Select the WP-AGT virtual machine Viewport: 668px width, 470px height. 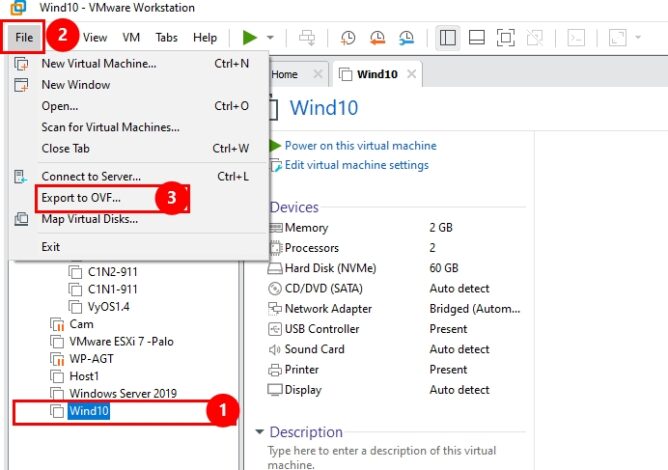(91, 359)
